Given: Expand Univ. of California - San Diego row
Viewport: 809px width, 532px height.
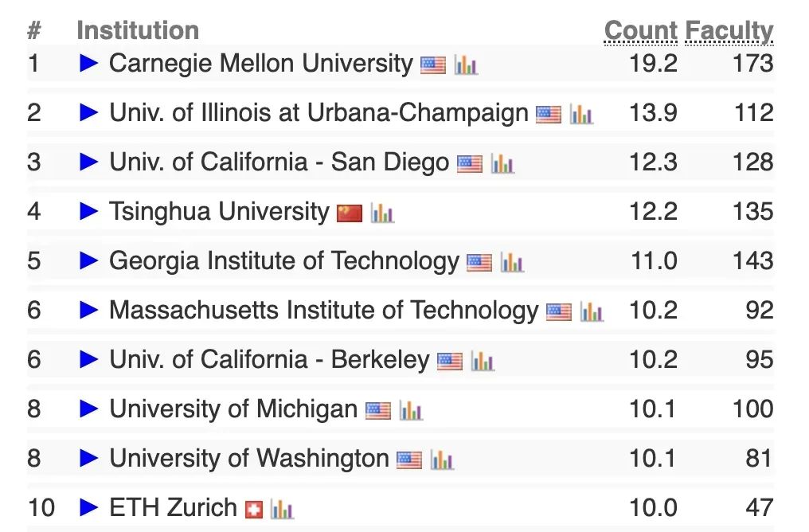Looking at the screenshot, I should click(x=88, y=162).
